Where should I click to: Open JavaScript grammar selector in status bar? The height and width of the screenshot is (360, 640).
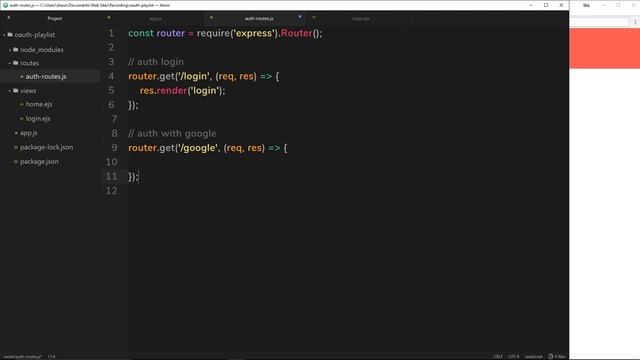pyautogui.click(x=534, y=357)
